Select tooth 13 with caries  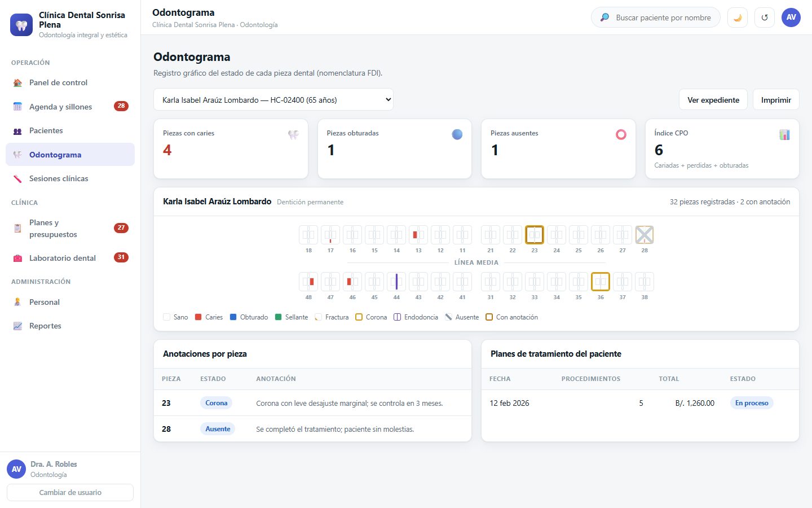418,235
